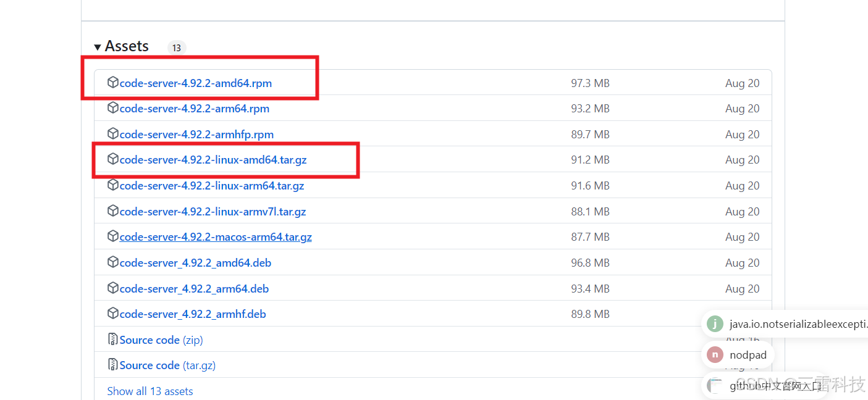Click package icon beside code-server-4.92.2-arm64.rpm
The height and width of the screenshot is (400, 868).
pos(112,108)
